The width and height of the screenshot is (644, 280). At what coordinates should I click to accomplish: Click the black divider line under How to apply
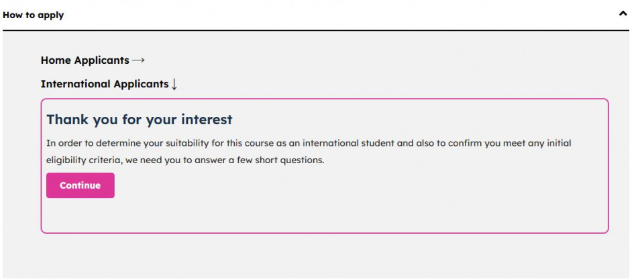[314, 30]
